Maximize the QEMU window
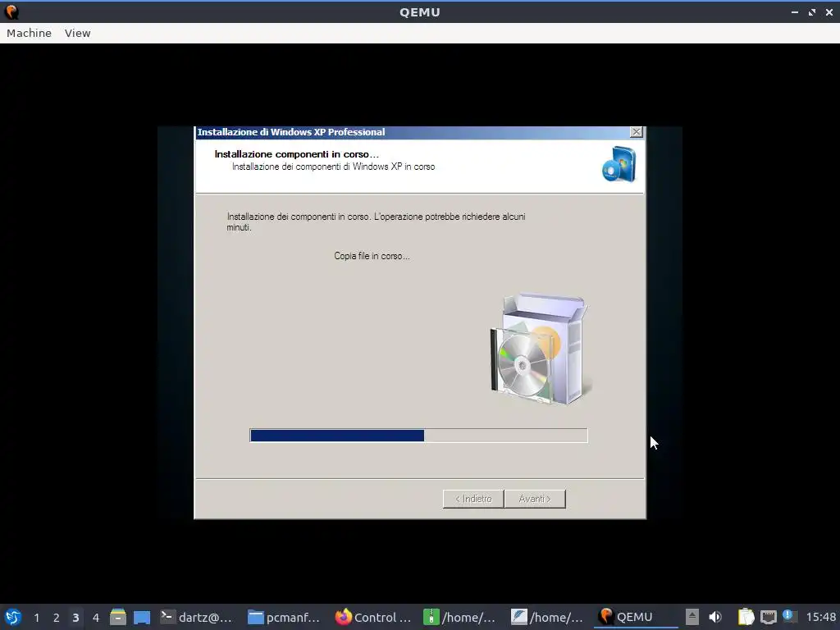Image resolution: width=840 pixels, height=630 pixels. [811, 11]
